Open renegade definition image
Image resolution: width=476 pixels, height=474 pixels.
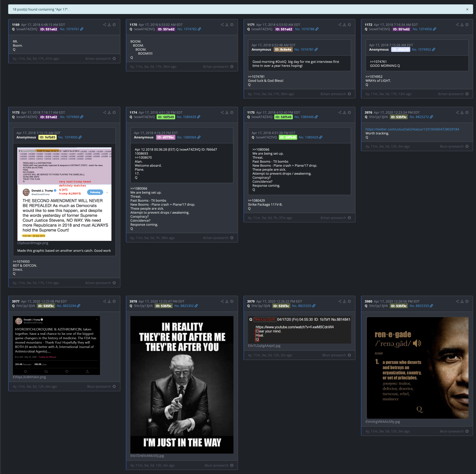[418, 368]
